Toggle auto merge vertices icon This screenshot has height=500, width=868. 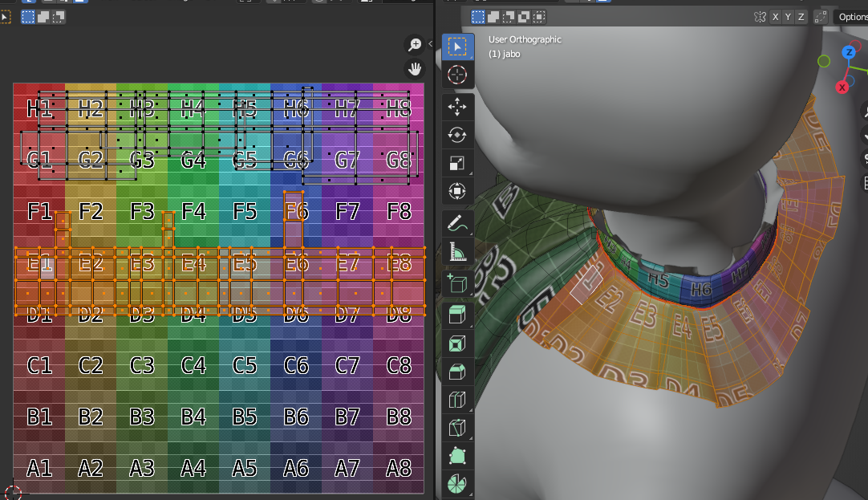point(821,17)
